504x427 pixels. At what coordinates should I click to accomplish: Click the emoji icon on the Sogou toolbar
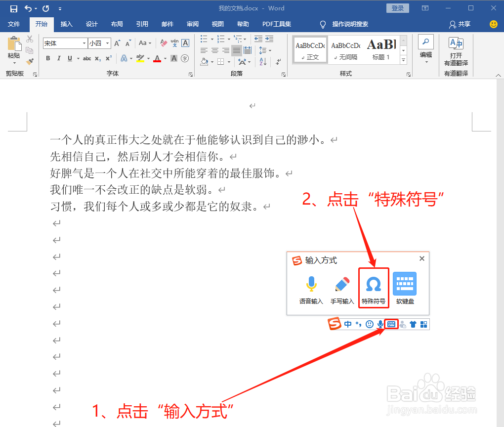pos(370,324)
